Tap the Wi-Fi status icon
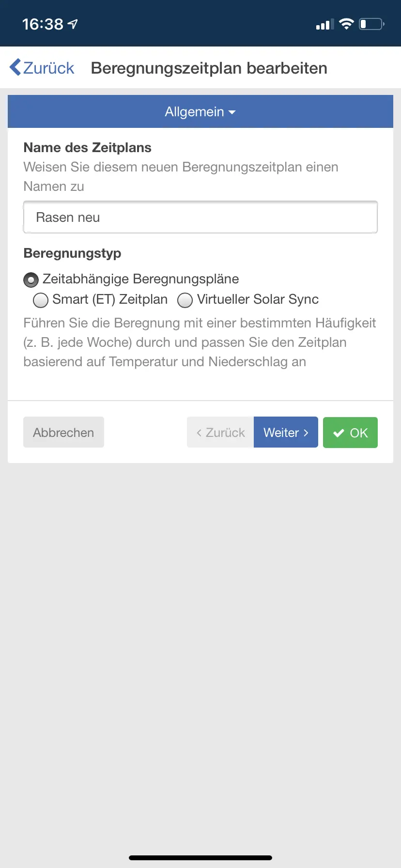 (346, 24)
